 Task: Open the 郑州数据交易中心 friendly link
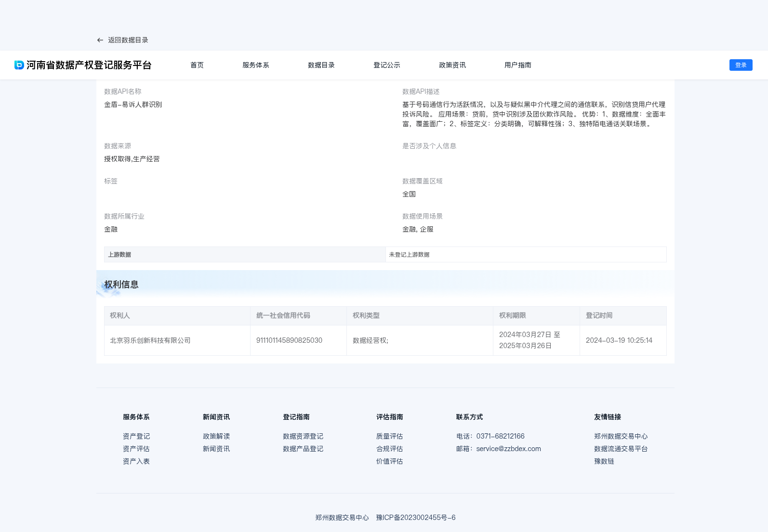[621, 436]
